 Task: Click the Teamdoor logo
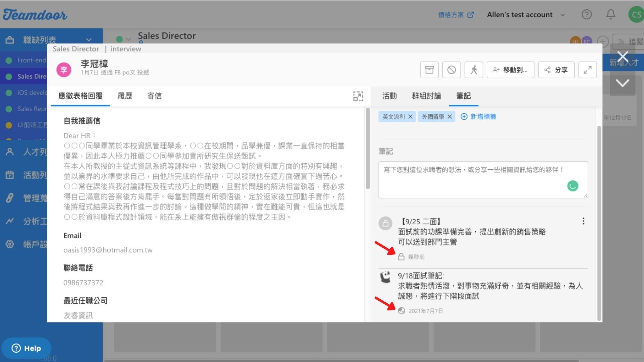(x=35, y=15)
